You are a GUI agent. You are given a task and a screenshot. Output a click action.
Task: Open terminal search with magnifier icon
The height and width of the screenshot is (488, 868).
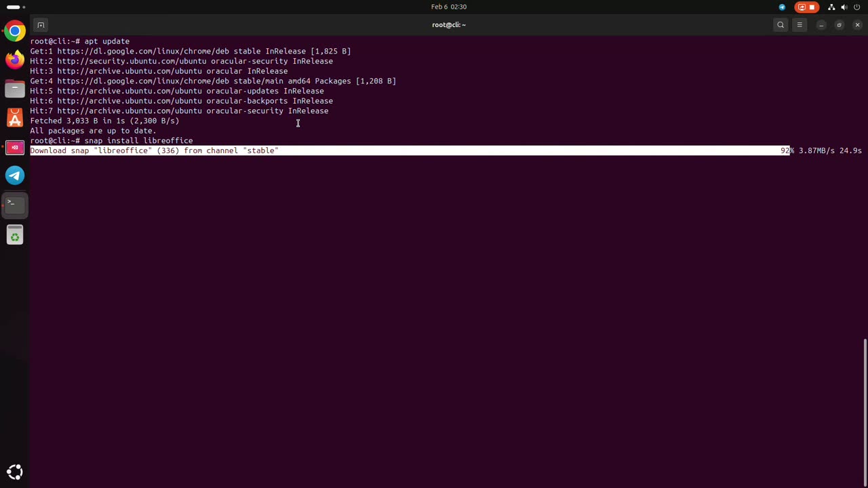coord(781,25)
